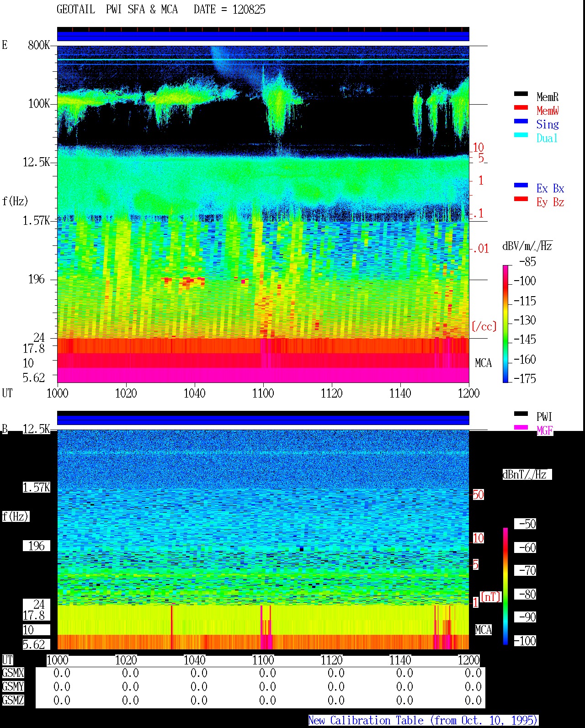Image resolution: width=585 pixels, height=728 pixels.
Task: Click the blue Ex Bx legend swatch
Action: 521,186
